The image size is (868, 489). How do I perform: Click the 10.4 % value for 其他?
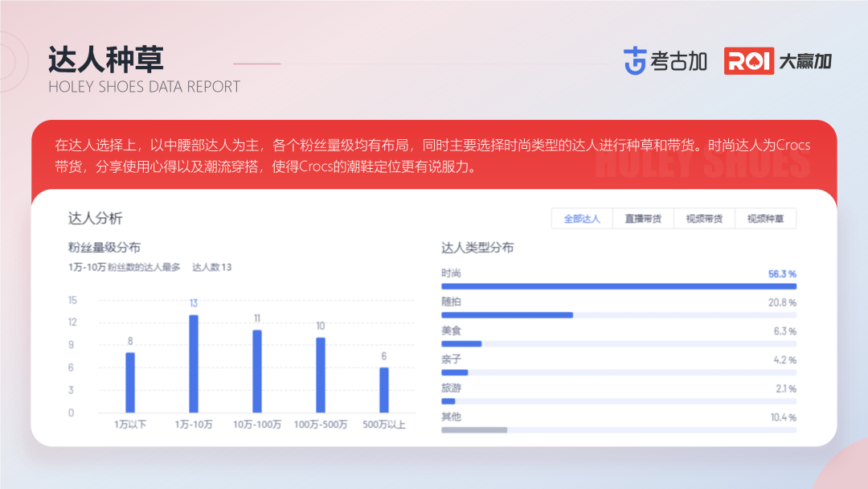tap(784, 418)
